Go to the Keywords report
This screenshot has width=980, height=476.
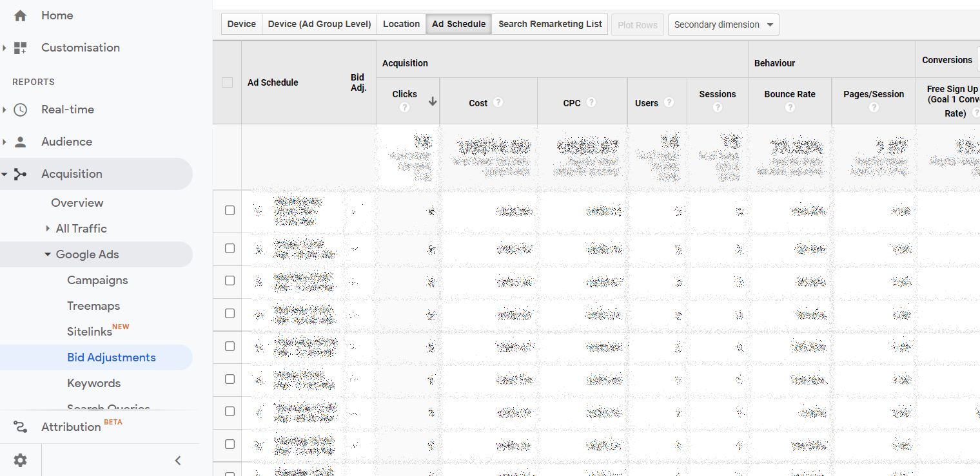[93, 383]
